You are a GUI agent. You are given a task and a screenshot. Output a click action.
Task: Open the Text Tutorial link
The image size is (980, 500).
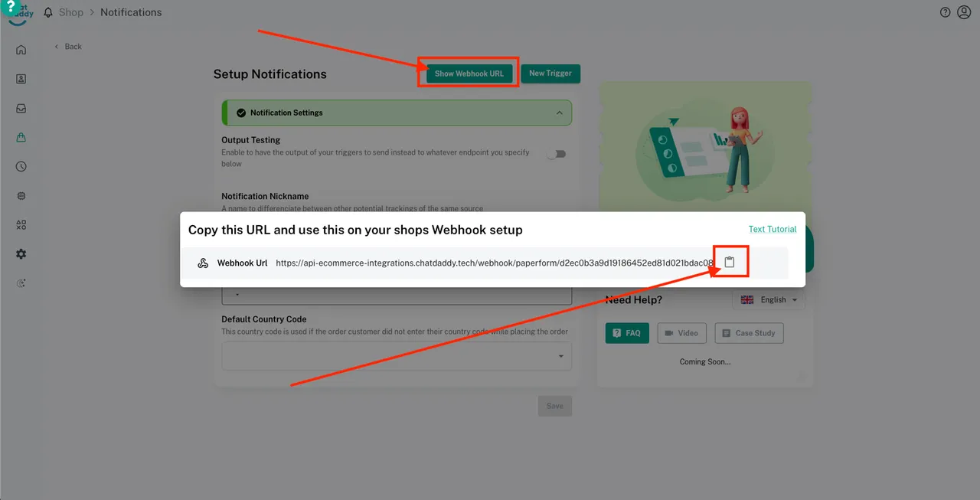(x=772, y=229)
